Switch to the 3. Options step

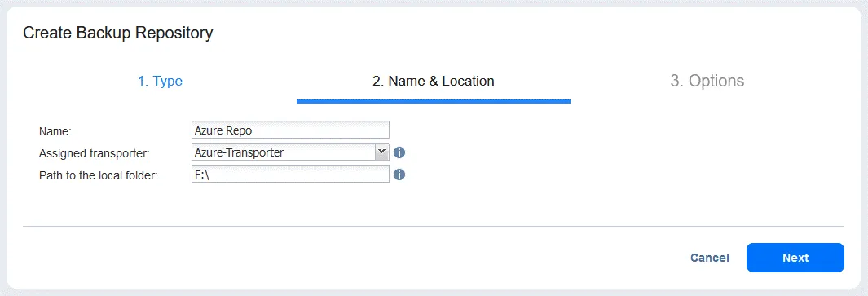click(707, 81)
